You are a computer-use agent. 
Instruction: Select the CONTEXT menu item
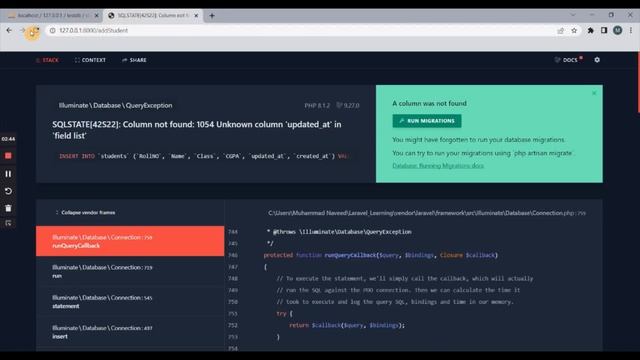[x=90, y=60]
